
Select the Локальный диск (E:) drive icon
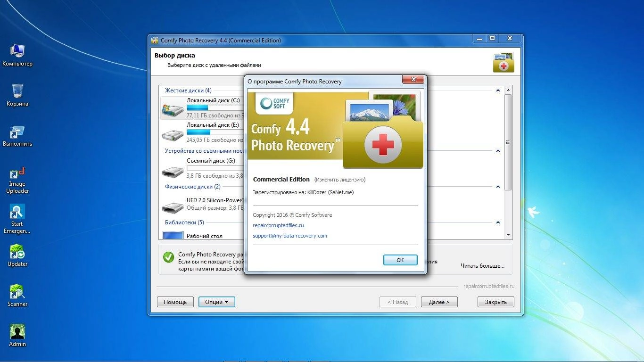[173, 135]
